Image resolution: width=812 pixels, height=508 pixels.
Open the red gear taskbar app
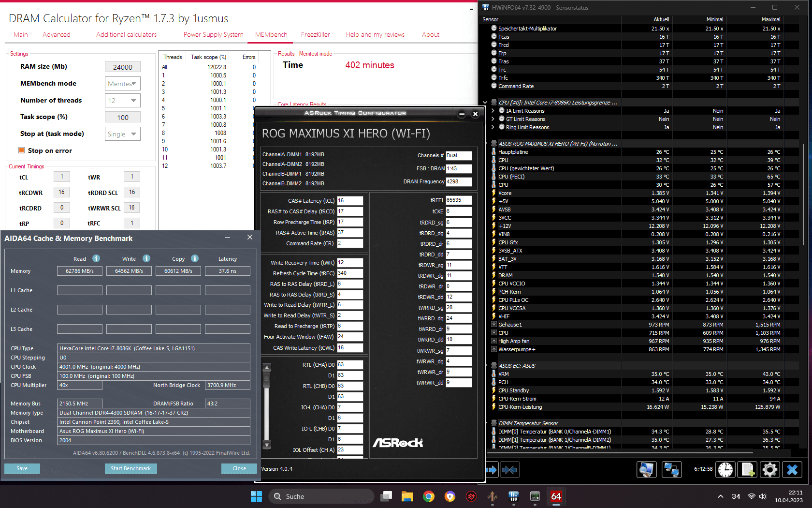[471, 496]
